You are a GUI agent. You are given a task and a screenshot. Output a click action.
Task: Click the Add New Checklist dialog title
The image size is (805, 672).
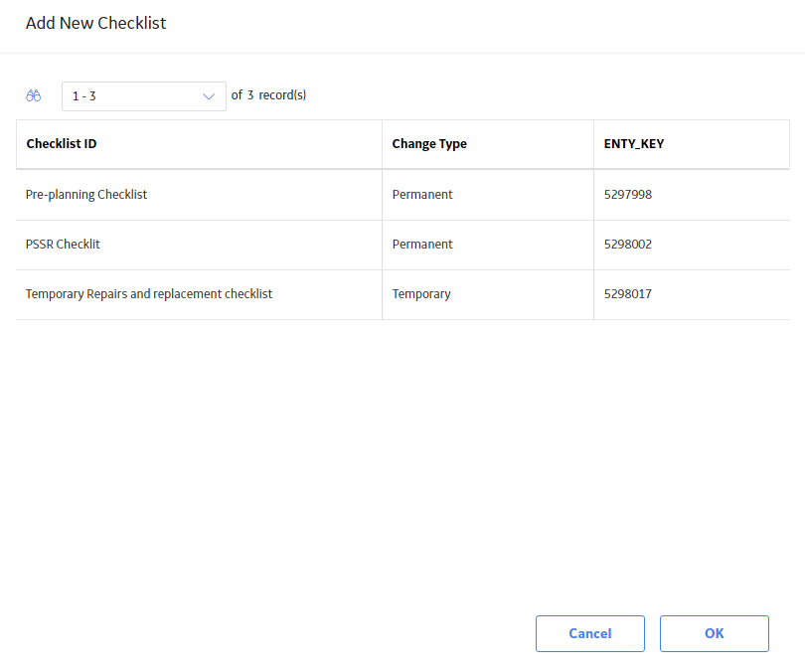(x=96, y=23)
